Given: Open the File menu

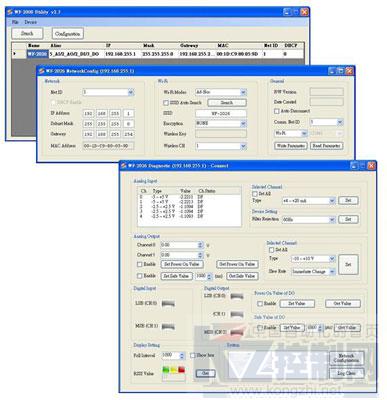Looking at the screenshot, I should click(x=15, y=22).
